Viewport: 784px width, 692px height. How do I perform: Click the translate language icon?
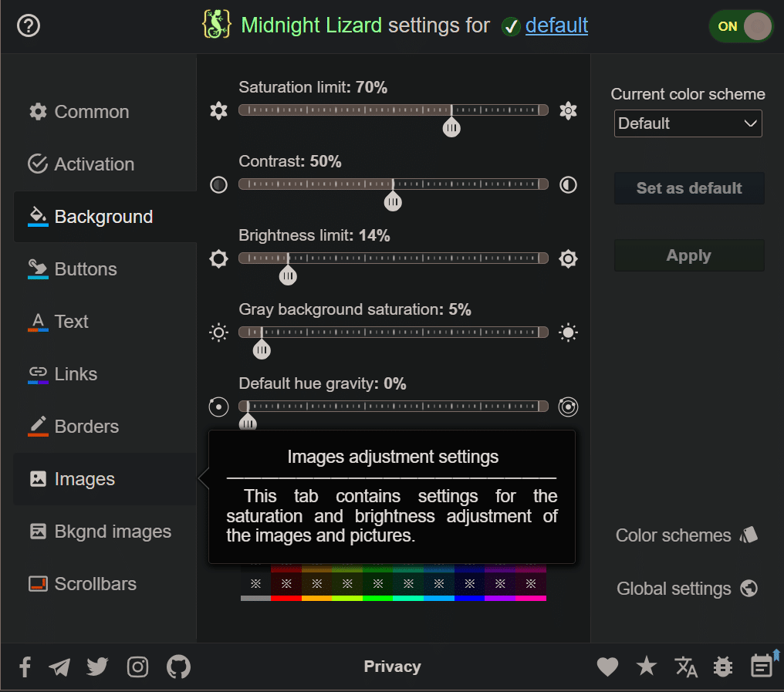coord(686,667)
